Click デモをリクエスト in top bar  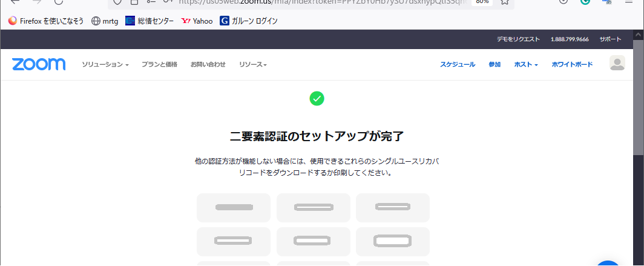coord(518,39)
